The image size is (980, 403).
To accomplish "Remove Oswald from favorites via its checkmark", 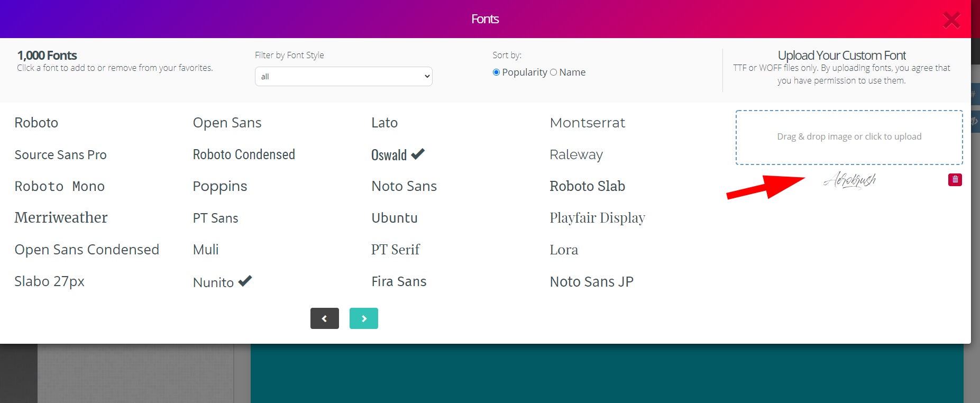I will pyautogui.click(x=418, y=154).
